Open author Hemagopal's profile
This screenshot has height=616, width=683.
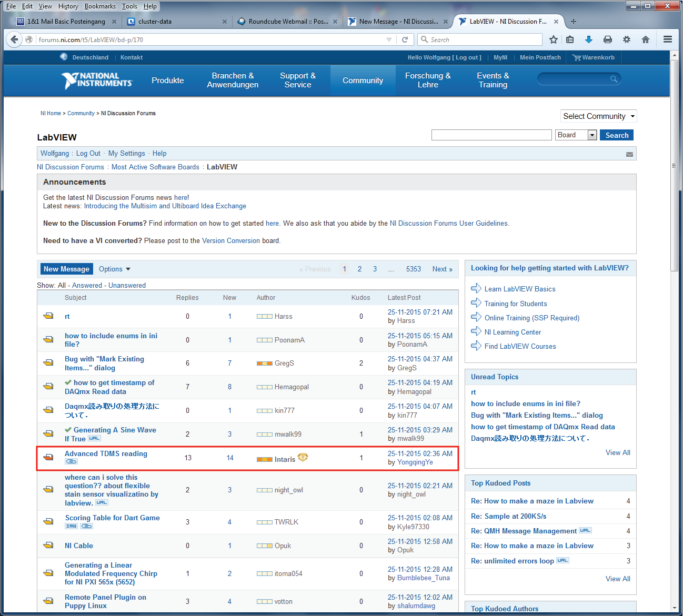[292, 387]
